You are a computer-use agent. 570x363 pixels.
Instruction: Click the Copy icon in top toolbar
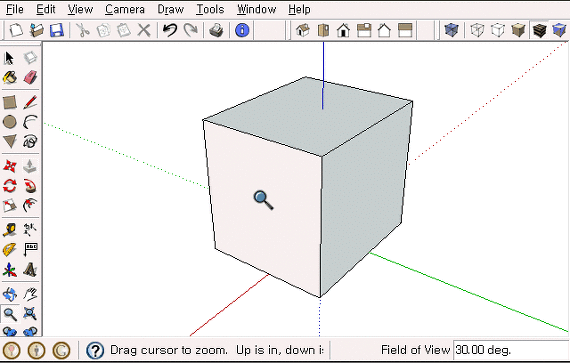(x=103, y=30)
